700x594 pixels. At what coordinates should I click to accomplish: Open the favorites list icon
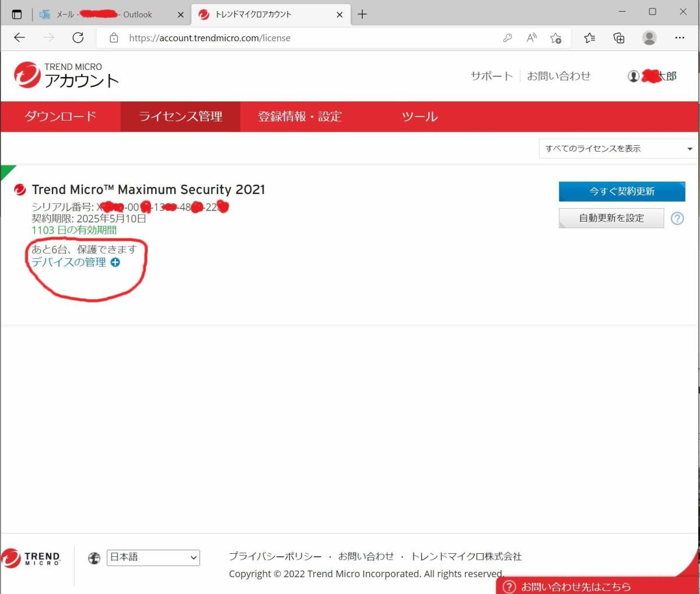point(590,38)
